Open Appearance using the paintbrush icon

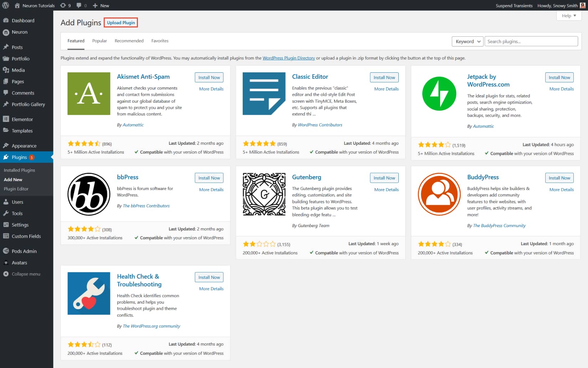[6, 145]
